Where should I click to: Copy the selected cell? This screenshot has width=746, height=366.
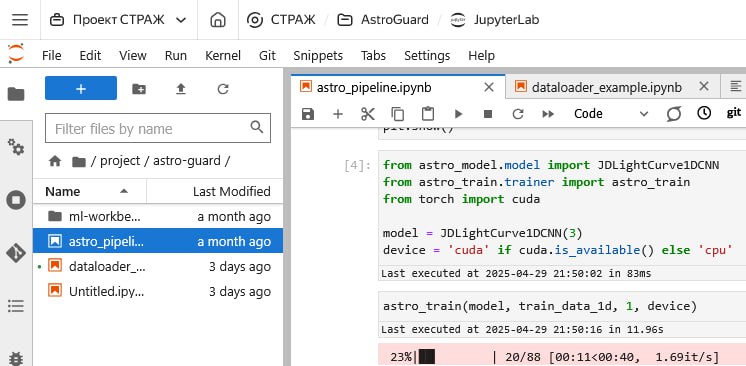(397, 114)
